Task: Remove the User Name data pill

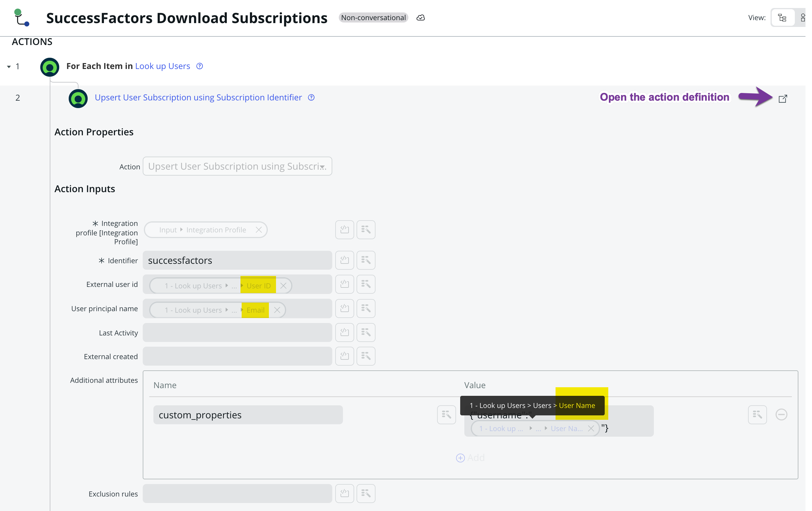Action: click(x=591, y=428)
